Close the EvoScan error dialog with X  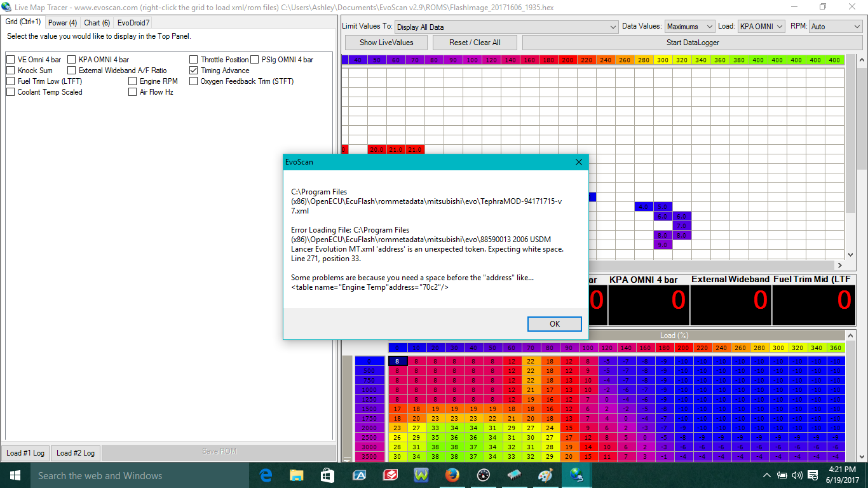coord(578,162)
